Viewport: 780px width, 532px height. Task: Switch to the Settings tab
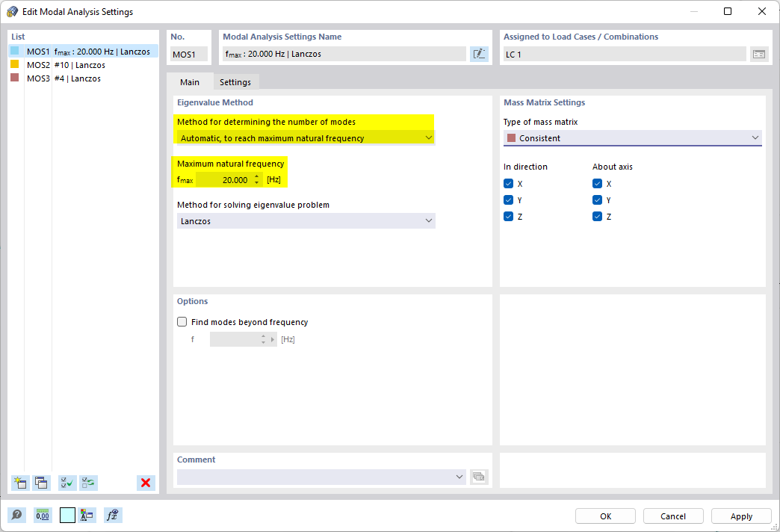[x=235, y=82]
